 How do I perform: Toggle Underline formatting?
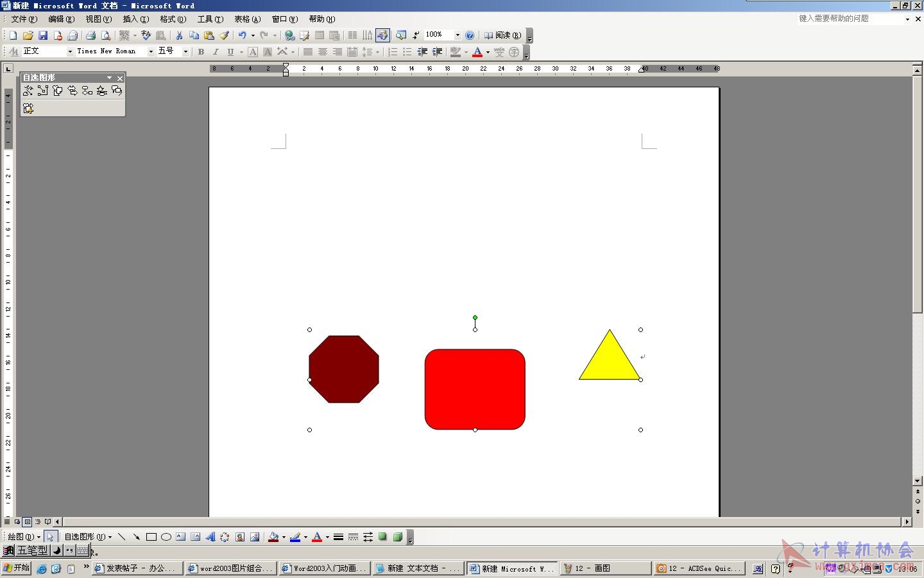[x=230, y=51]
